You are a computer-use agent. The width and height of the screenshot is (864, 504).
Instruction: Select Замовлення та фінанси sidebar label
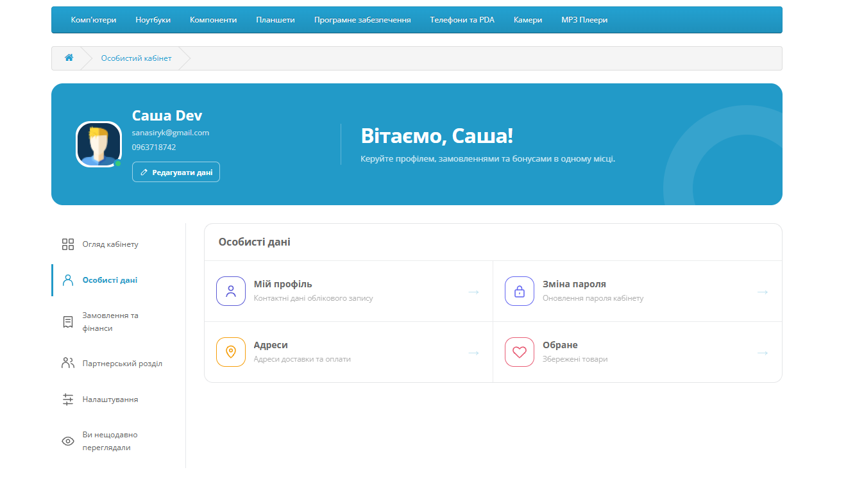coord(110,322)
